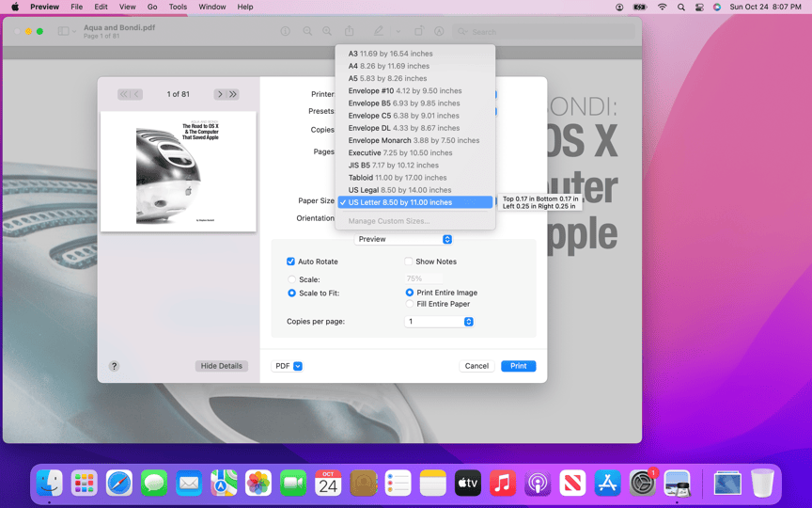Screen dimensions: 812x508
Task: Open Notes app in the dock
Action: pos(433,484)
